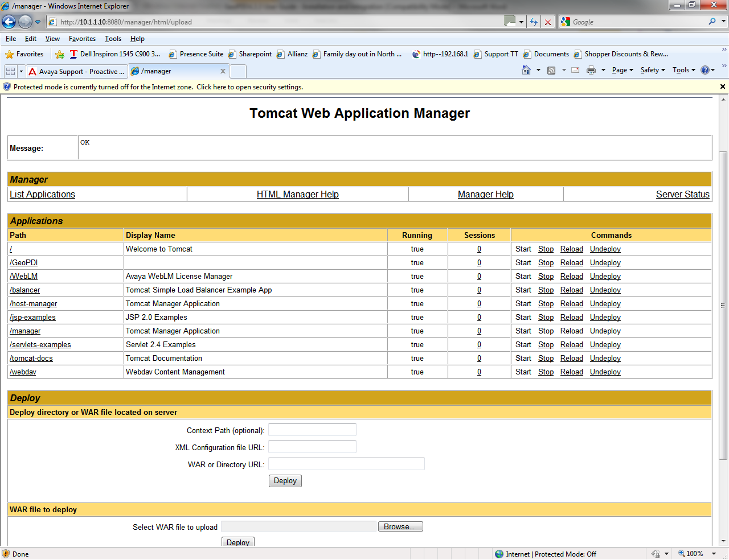Open the Favorites menu
This screenshot has height=560, width=729.
82,39
